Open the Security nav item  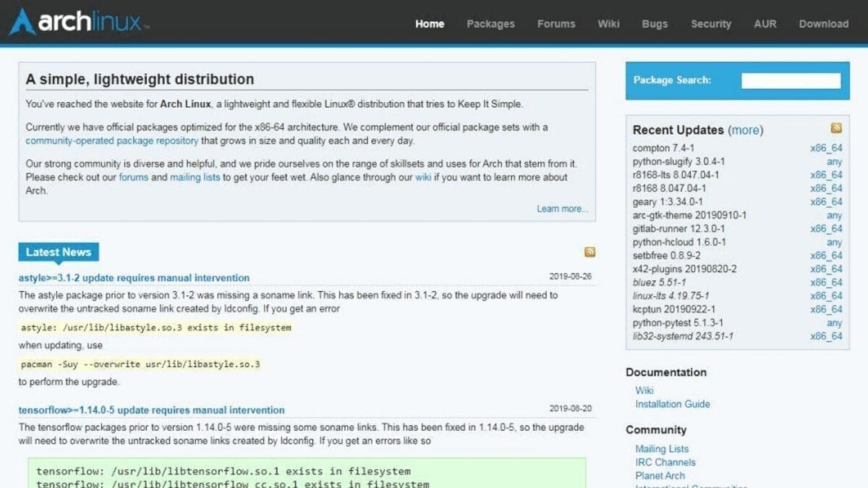click(711, 24)
